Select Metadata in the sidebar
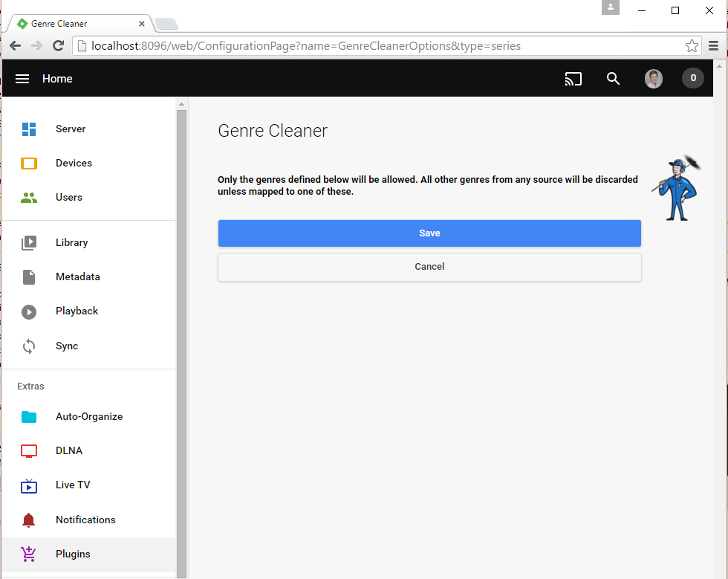 pos(77,277)
